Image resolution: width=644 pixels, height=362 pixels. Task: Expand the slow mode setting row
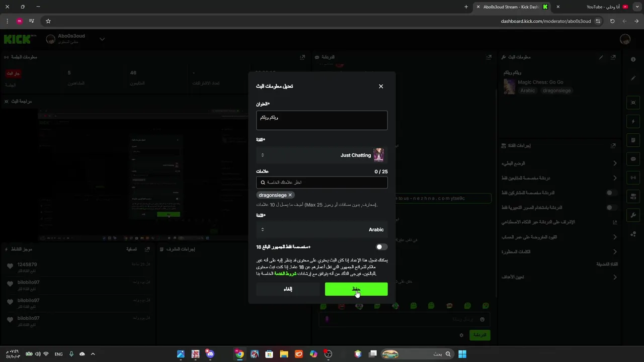(x=559, y=163)
